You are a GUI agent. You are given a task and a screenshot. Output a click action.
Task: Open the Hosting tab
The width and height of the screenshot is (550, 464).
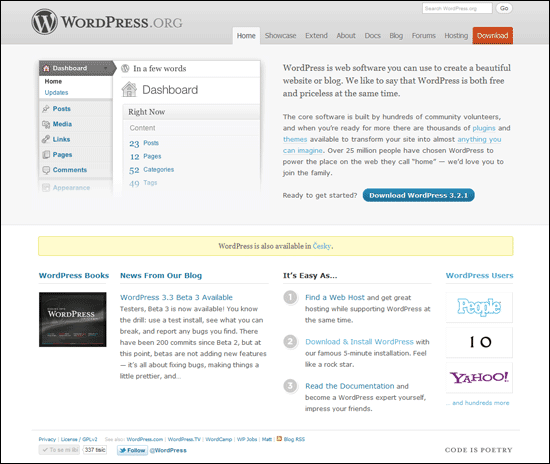(x=456, y=36)
